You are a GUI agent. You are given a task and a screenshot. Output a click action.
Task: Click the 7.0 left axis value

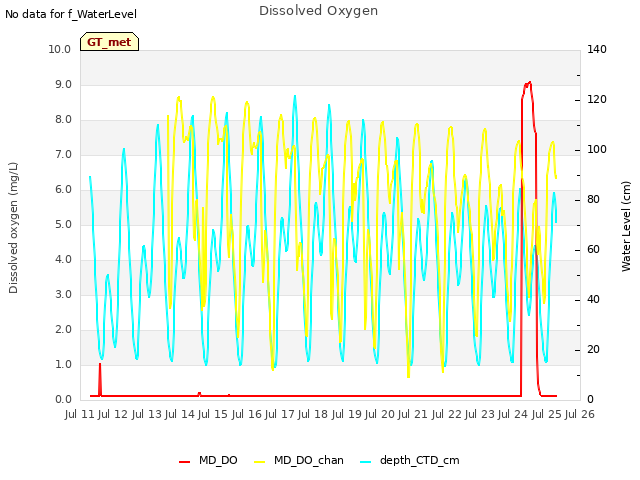coord(63,155)
